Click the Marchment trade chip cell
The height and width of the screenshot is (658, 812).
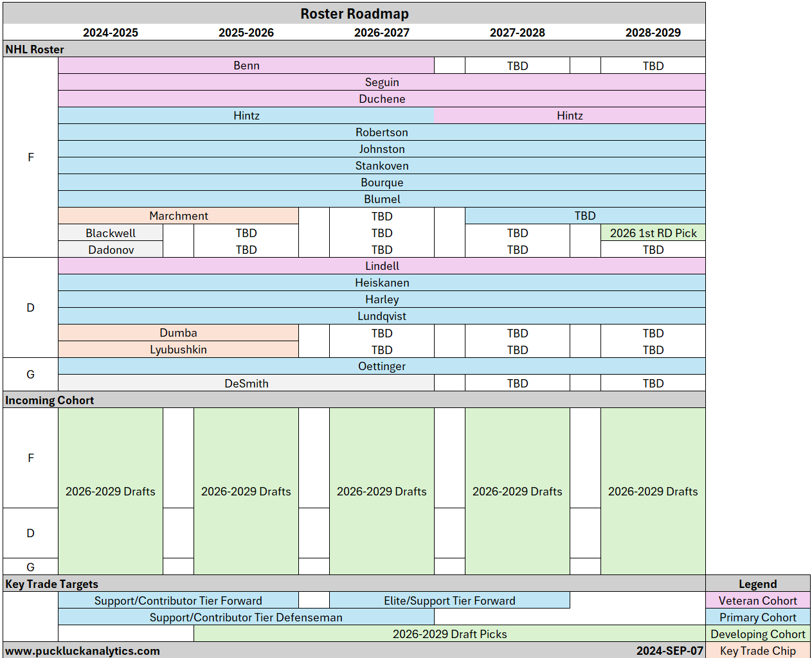(178, 216)
